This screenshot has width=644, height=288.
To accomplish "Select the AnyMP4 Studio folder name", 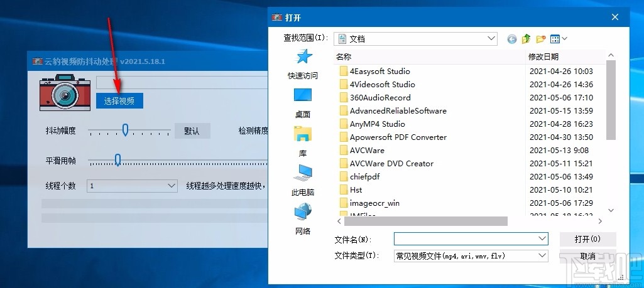I will pos(377,124).
